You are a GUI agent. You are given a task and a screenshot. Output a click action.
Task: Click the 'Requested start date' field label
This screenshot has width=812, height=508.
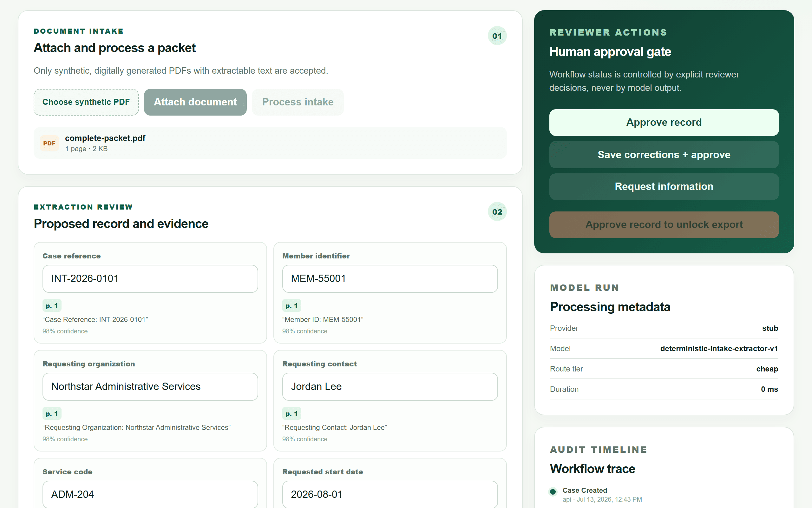click(x=323, y=472)
